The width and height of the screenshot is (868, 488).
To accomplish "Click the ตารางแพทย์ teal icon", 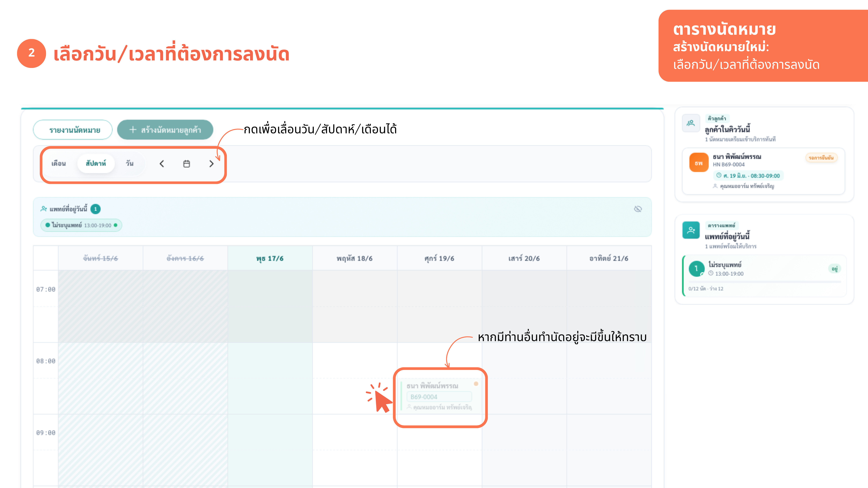I will click(x=691, y=230).
